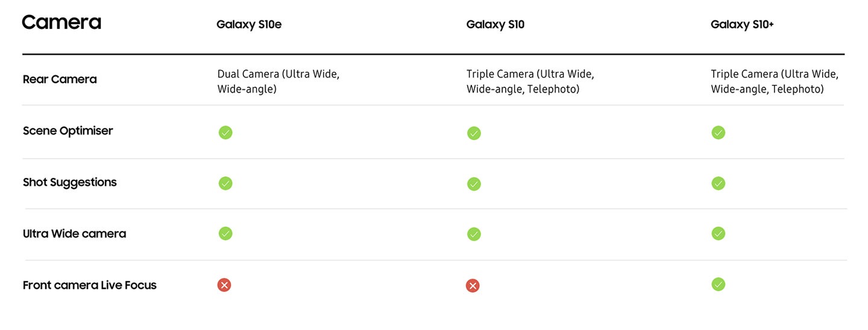This screenshot has height=330, width=868.
Task: Click S10e Dual Camera description text
Action: (x=278, y=81)
